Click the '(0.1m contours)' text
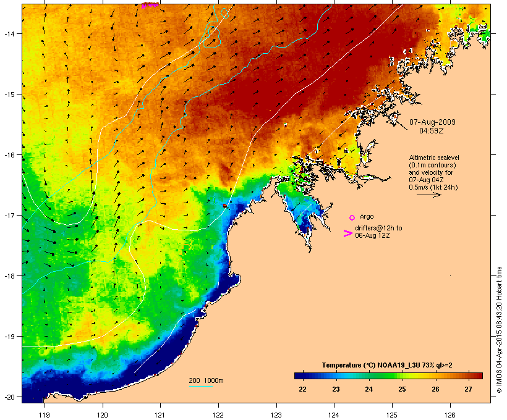This screenshot has height=420, width=507. [x=432, y=165]
